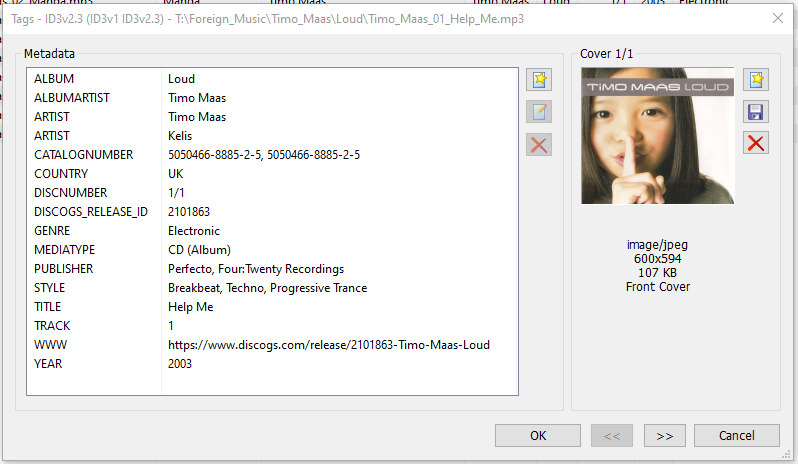Go to previous file with << button
The height and width of the screenshot is (464, 798).
pos(612,436)
